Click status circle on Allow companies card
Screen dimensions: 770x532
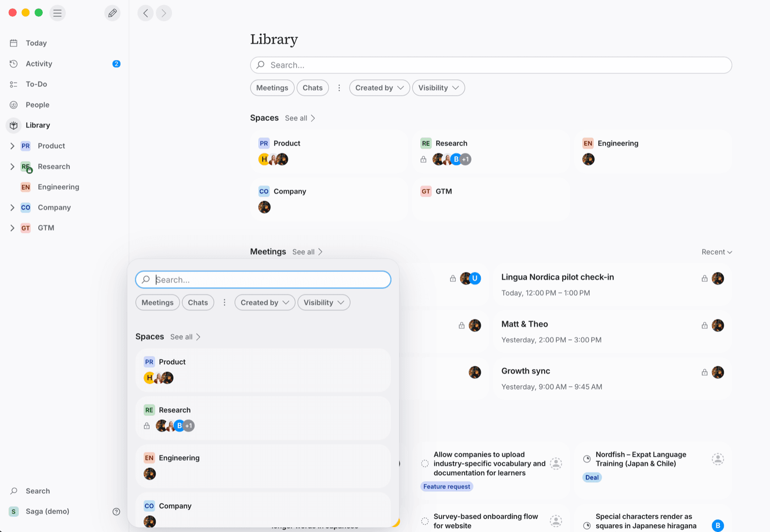(425, 464)
